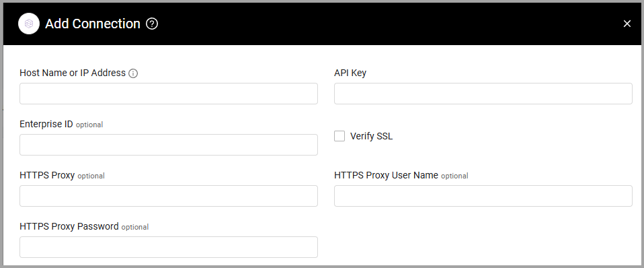Focus the Host Name or IP Address field
This screenshot has height=268, width=644.
tap(168, 94)
